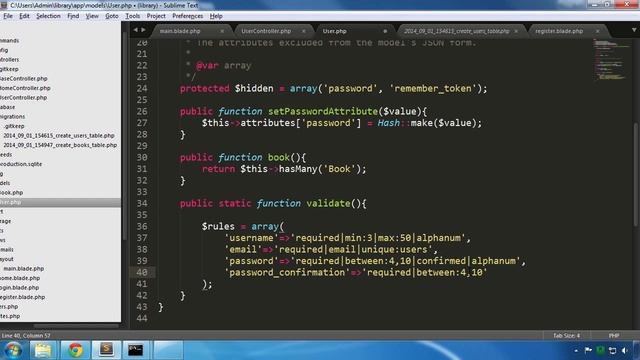
Task: Open the Selection menu
Action: [48, 16]
